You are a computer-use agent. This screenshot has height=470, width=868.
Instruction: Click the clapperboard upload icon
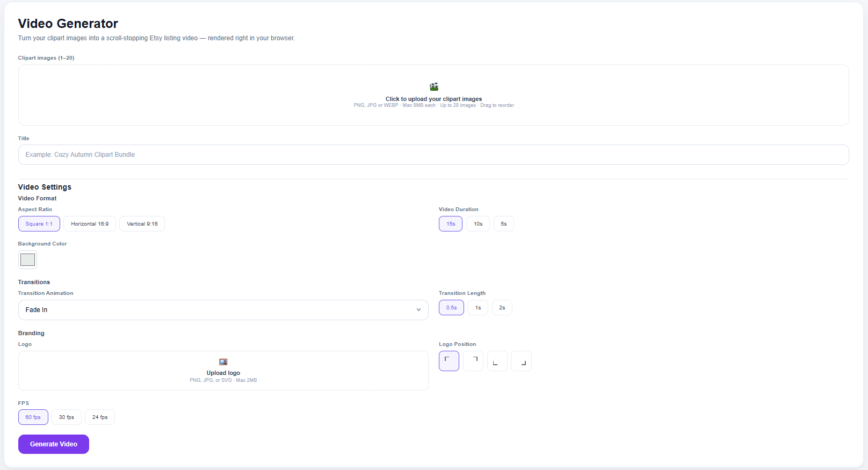click(434, 86)
